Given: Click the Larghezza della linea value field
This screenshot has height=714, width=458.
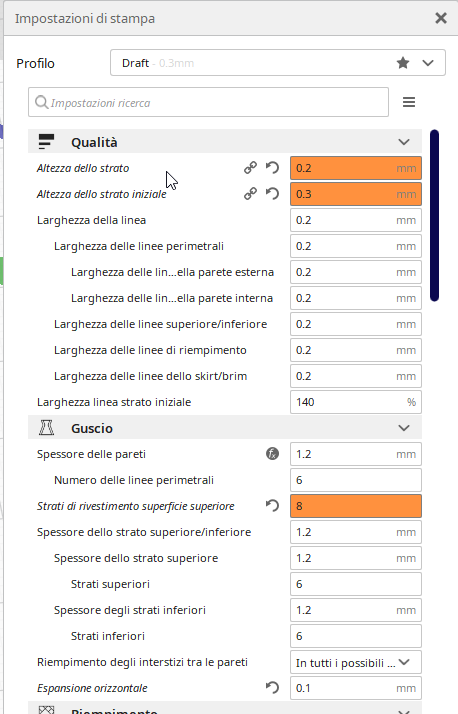Looking at the screenshot, I should point(356,220).
